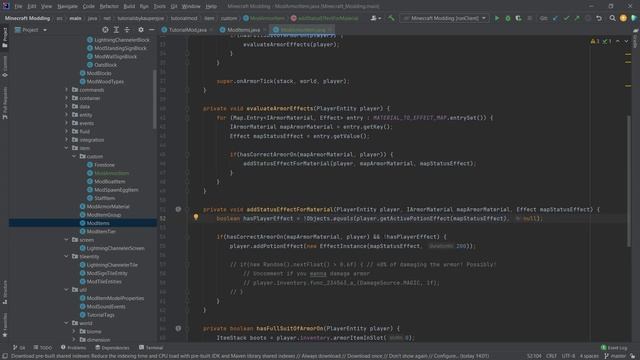The width and height of the screenshot is (640, 360).
Task: Open the Terminal tool window
Action: point(151,348)
